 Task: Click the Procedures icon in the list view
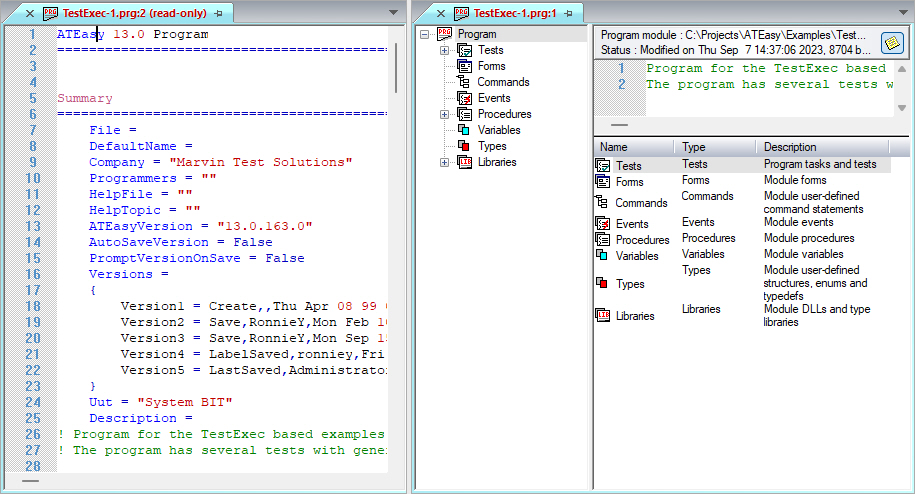pos(603,239)
